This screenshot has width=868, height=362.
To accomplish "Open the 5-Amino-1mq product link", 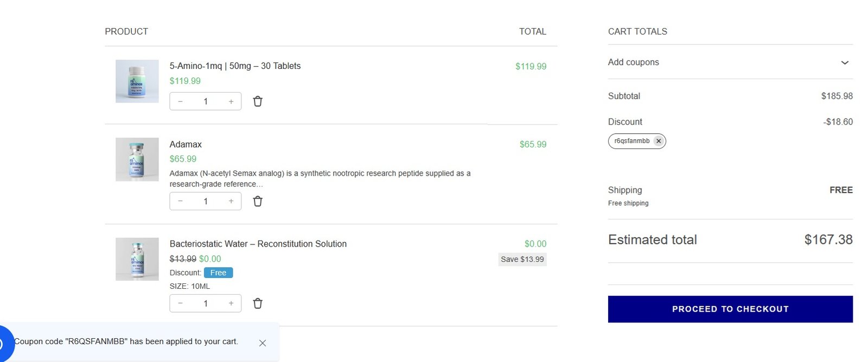I will pyautogui.click(x=235, y=66).
